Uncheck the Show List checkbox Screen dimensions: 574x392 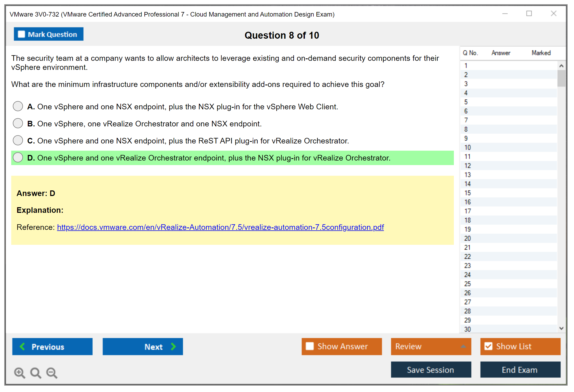(x=488, y=346)
